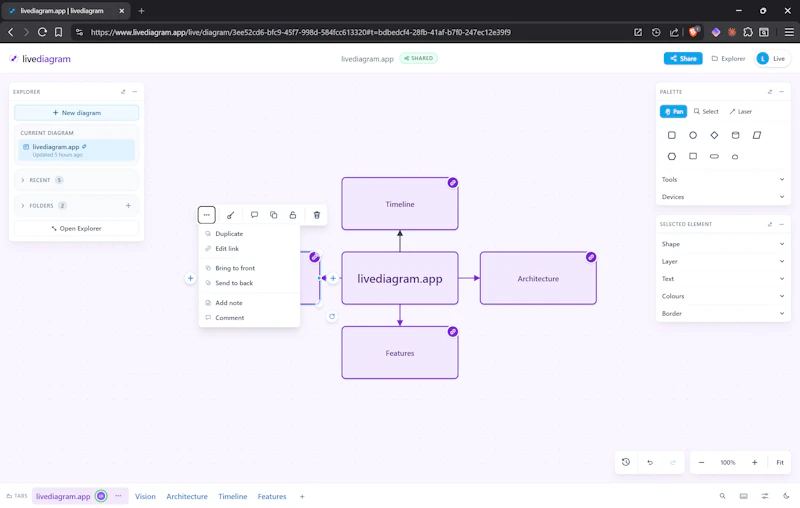The width and height of the screenshot is (800, 508).
Task: Open version history clock icon
Action: click(x=626, y=462)
